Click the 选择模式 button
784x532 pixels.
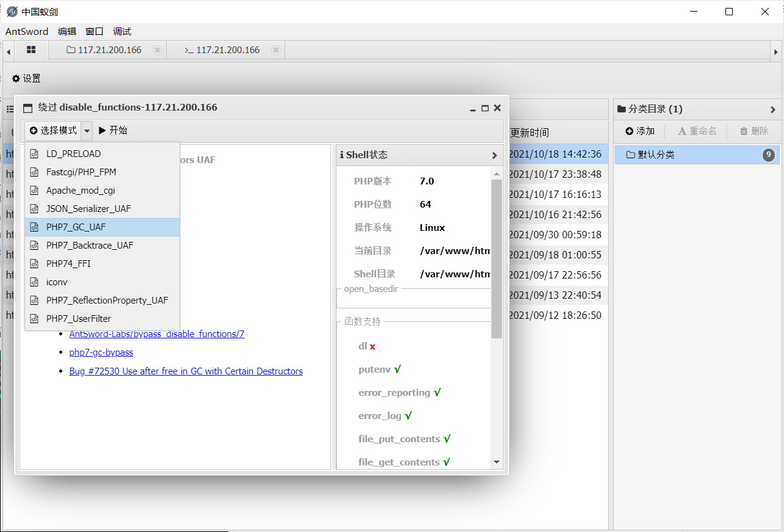point(53,131)
